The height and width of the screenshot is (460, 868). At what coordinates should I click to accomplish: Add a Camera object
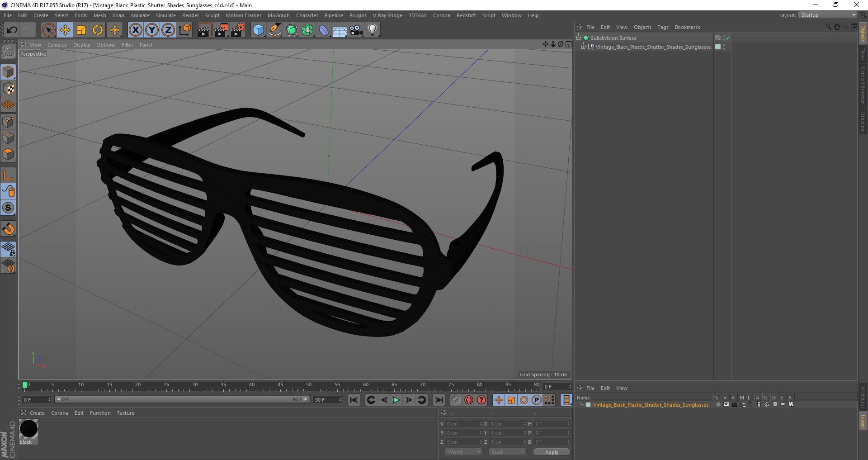coord(356,30)
